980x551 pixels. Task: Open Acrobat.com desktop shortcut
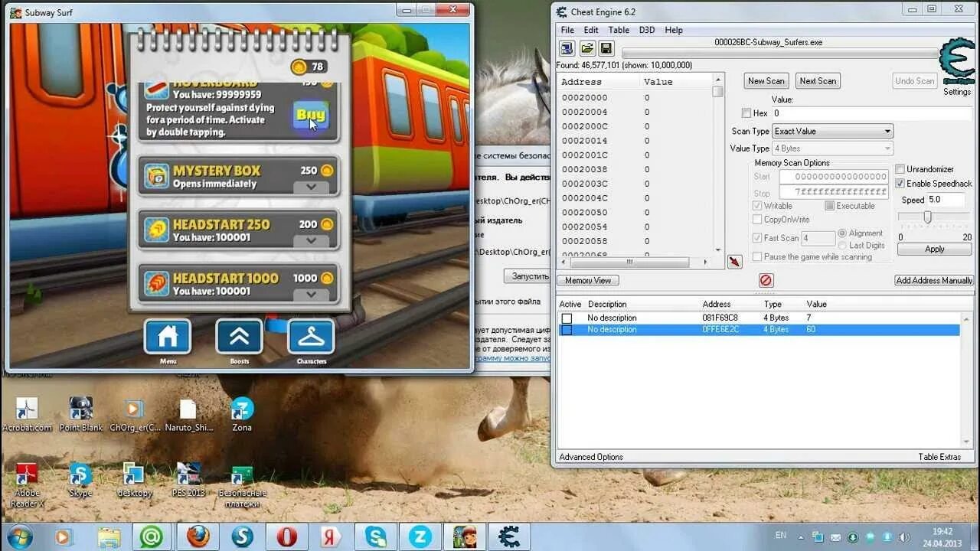point(27,414)
